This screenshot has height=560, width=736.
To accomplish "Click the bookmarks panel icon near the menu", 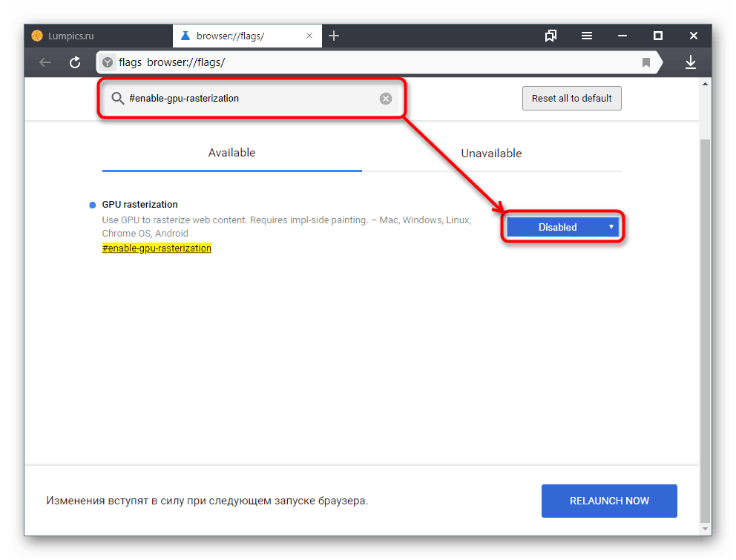I will click(551, 35).
